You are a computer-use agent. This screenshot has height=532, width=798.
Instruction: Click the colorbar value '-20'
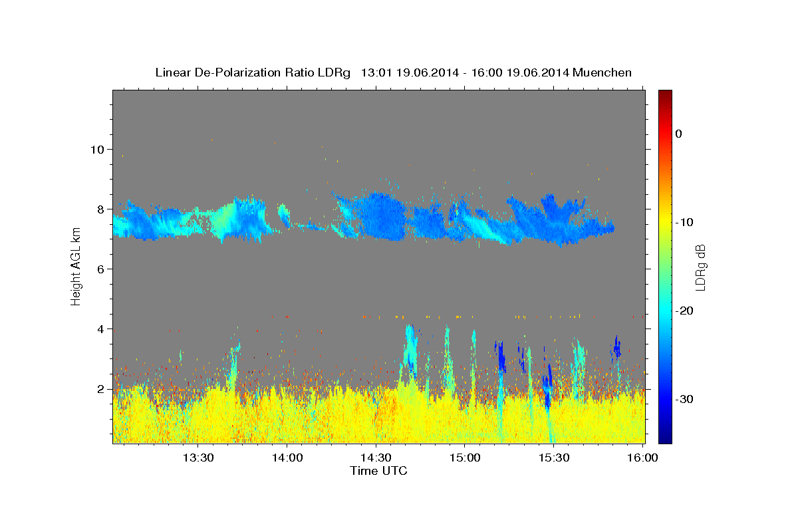coord(684,311)
